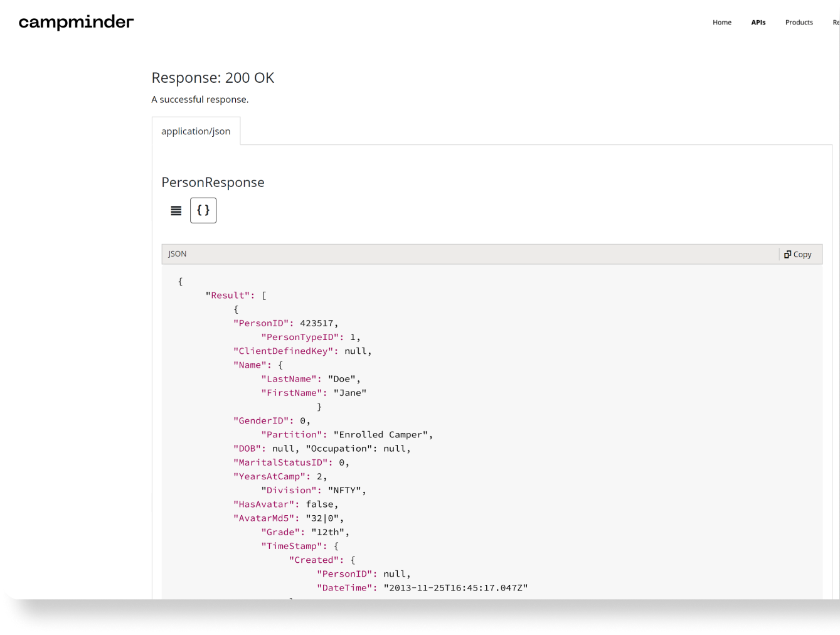Click the "LastName": "Doe" line
The height and width of the screenshot is (635, 840).
tap(311, 379)
